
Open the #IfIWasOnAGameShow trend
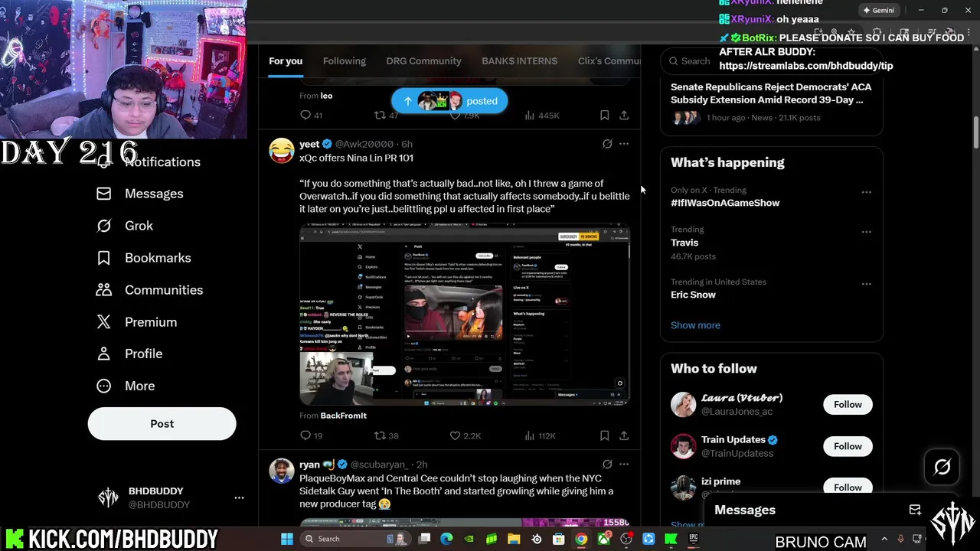click(725, 203)
